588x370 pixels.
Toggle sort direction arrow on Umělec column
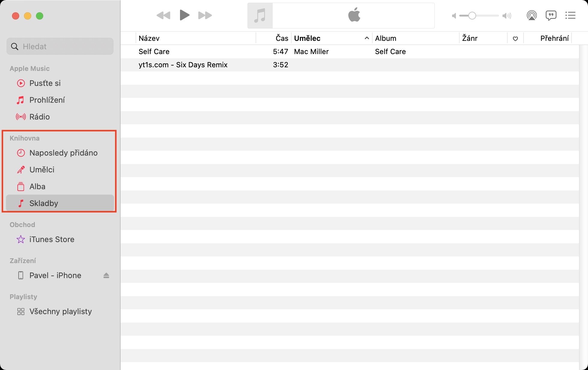pyautogui.click(x=366, y=38)
